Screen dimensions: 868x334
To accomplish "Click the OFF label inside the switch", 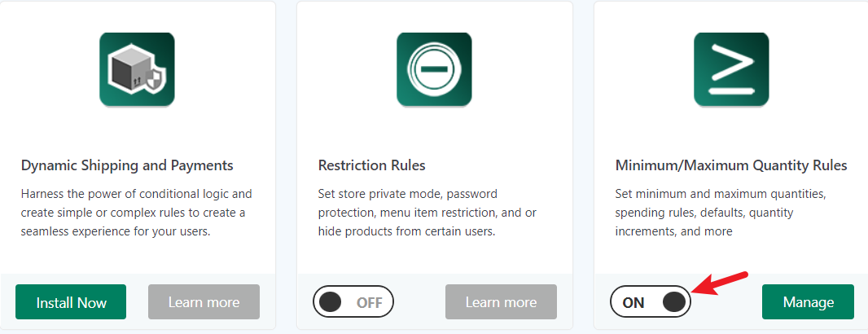I will [369, 302].
